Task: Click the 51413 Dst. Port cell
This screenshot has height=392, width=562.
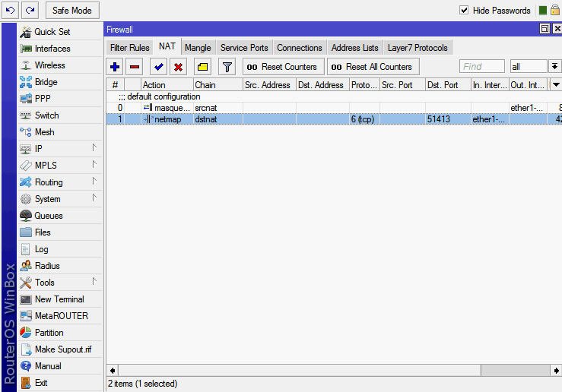Action: tap(448, 119)
